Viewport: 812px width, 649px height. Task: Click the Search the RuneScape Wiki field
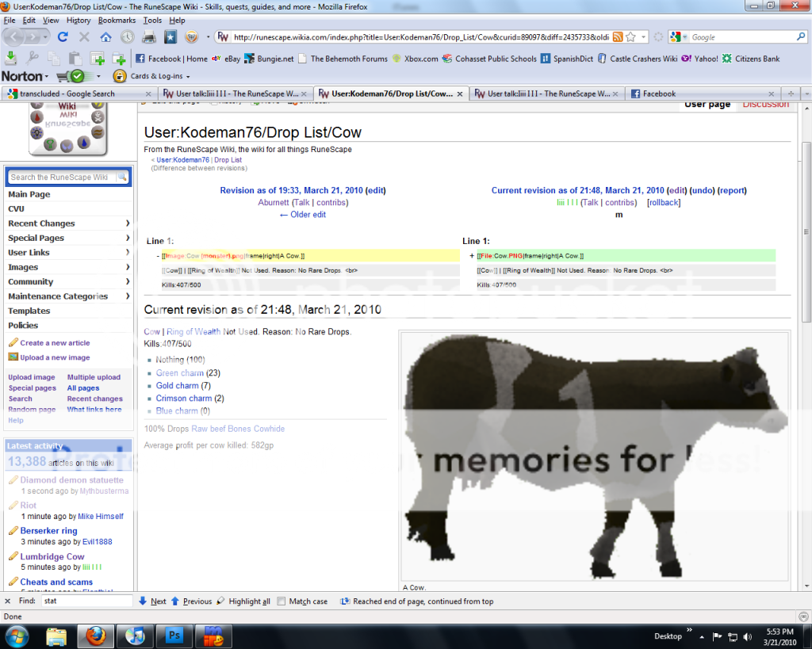point(62,178)
